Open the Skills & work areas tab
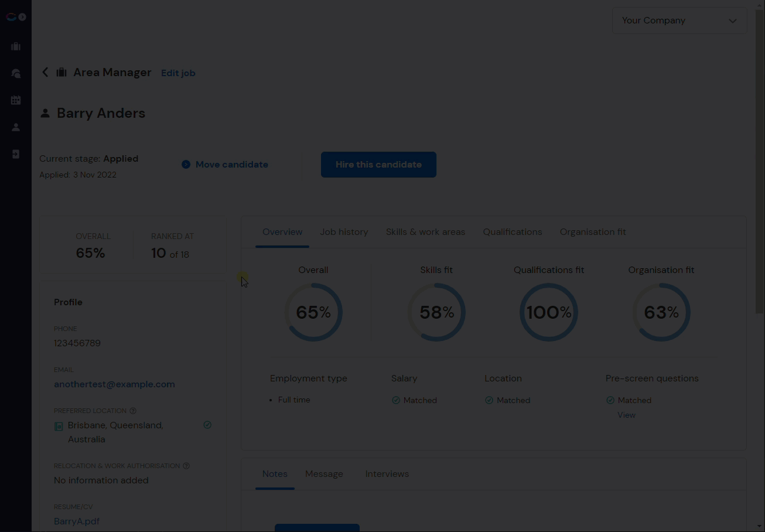 click(x=425, y=232)
